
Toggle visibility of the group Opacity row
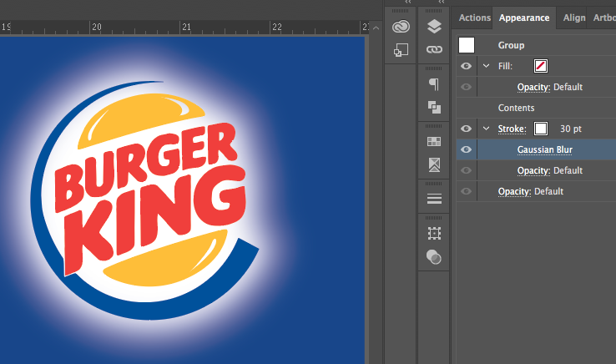(466, 191)
